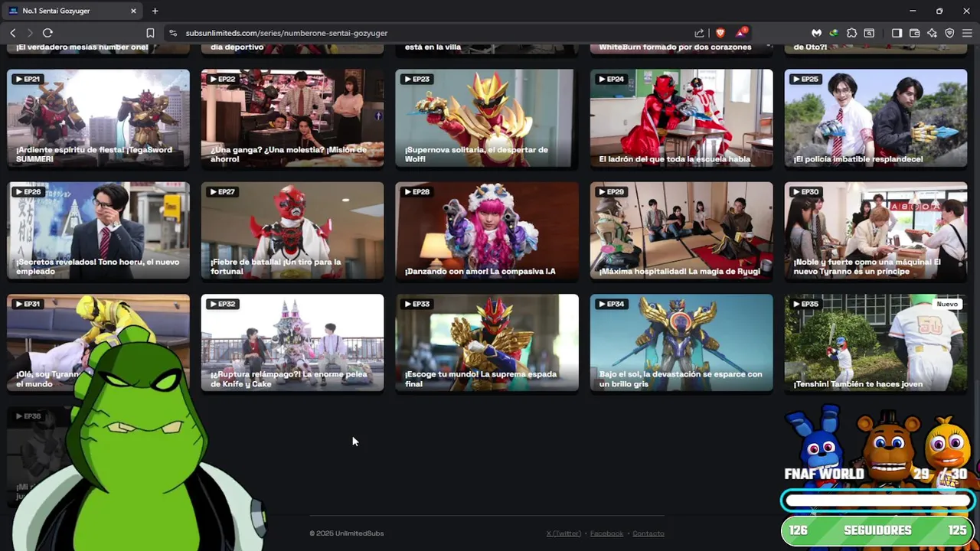Viewport: 980px width, 551px height.
Task: Open '¡Escoge tu mundo!' episode title
Action: coord(481,379)
